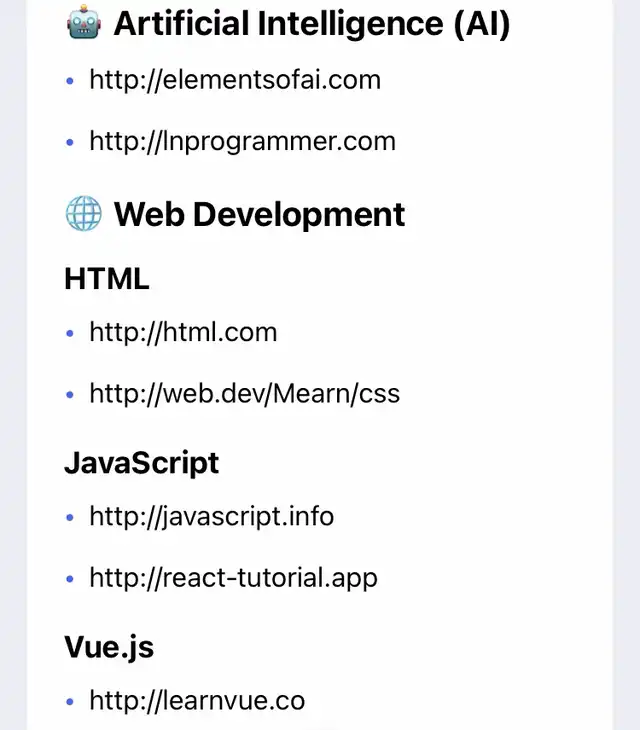The image size is (640, 730).
Task: Visit the html.com link
Action: point(183,332)
